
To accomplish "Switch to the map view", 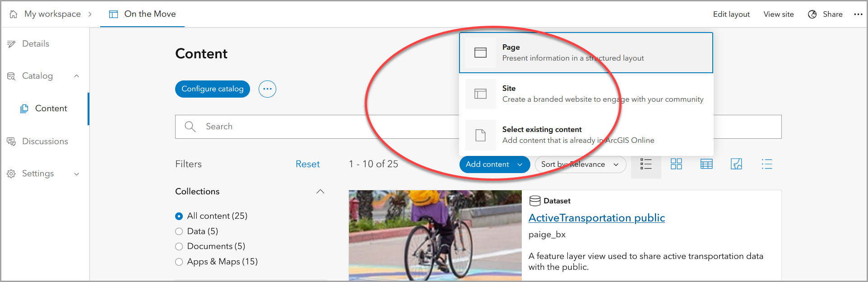I will [x=736, y=164].
